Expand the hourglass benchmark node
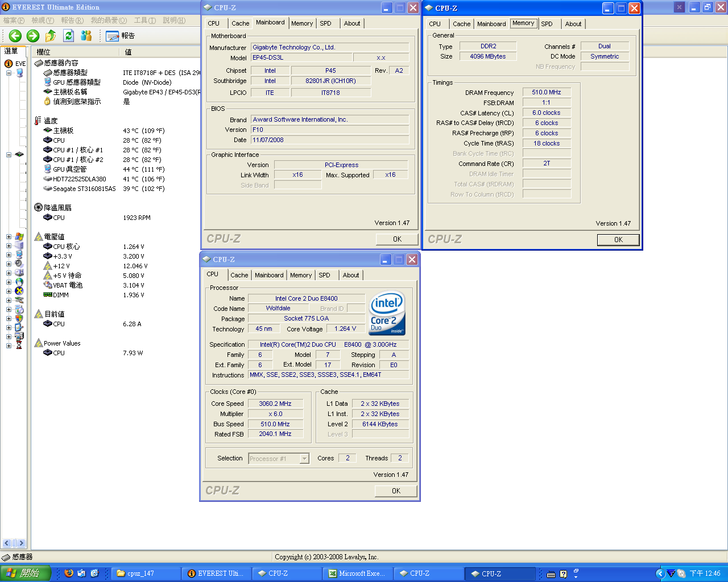 pos(9,346)
